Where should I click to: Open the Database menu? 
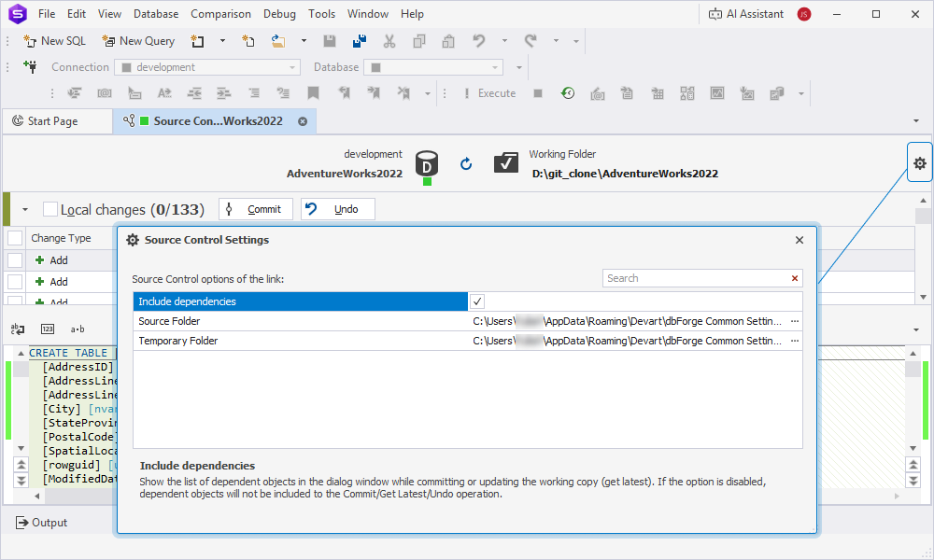point(156,14)
